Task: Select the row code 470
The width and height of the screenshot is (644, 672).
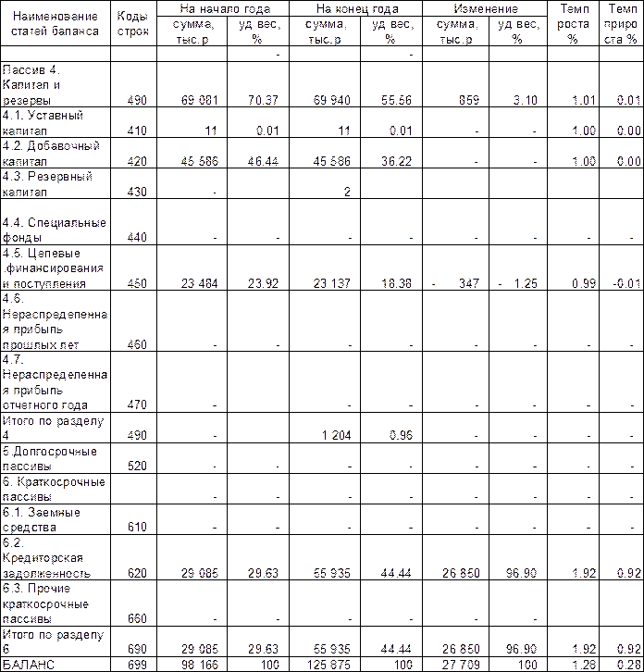Action: click(x=137, y=405)
